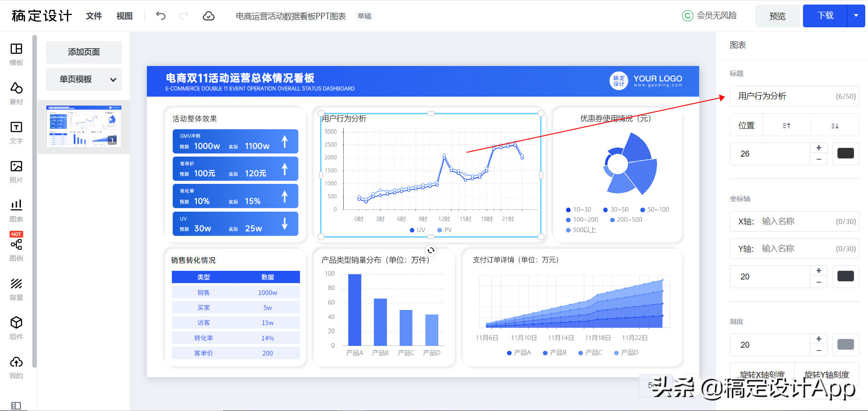Decrease the title font size 26
Image resolution: width=868 pixels, height=411 pixels.
click(818, 159)
